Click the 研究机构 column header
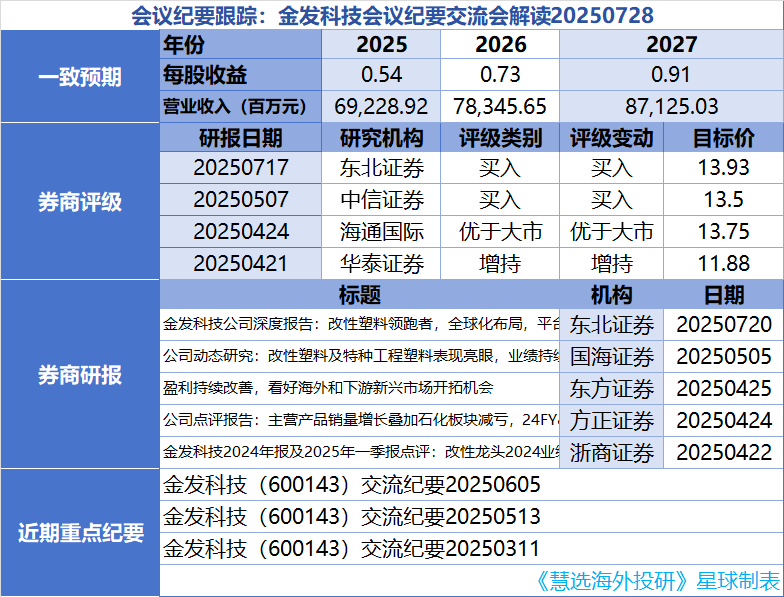Screen dimensions: 784x597 [381, 138]
